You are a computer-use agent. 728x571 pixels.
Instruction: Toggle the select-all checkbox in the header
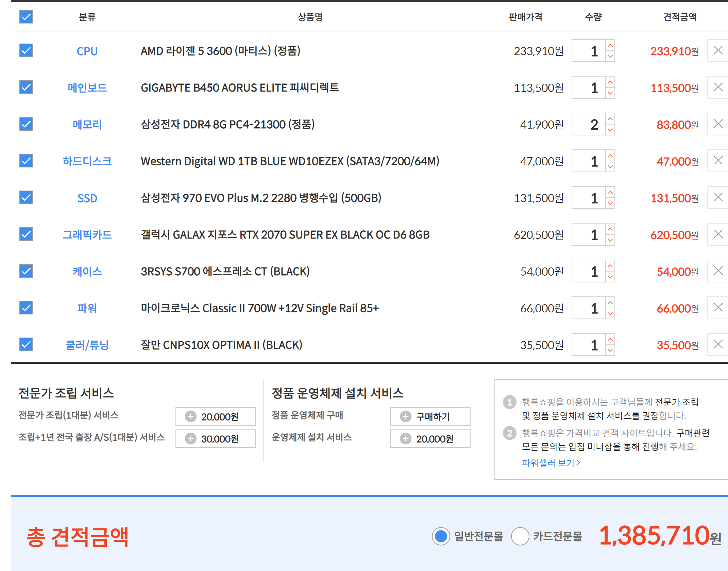pyautogui.click(x=26, y=16)
